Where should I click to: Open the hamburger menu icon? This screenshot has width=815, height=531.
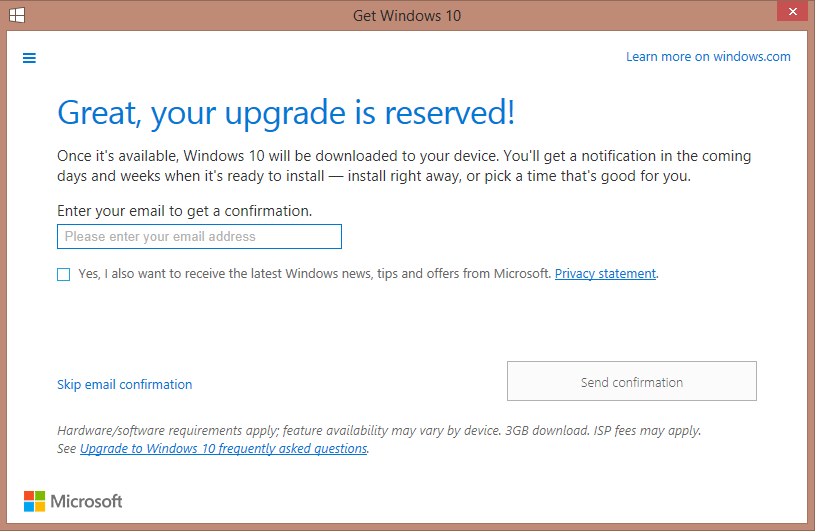29,58
